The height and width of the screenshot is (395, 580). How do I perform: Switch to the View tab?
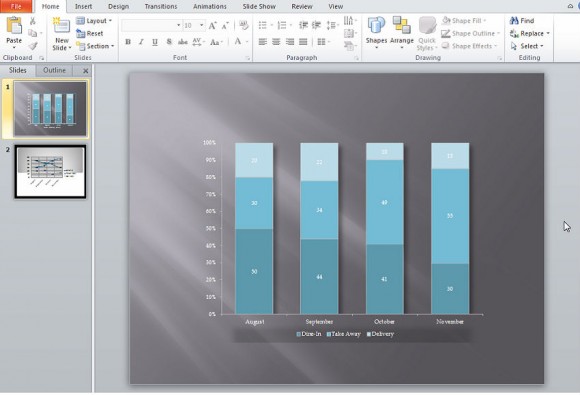(335, 6)
